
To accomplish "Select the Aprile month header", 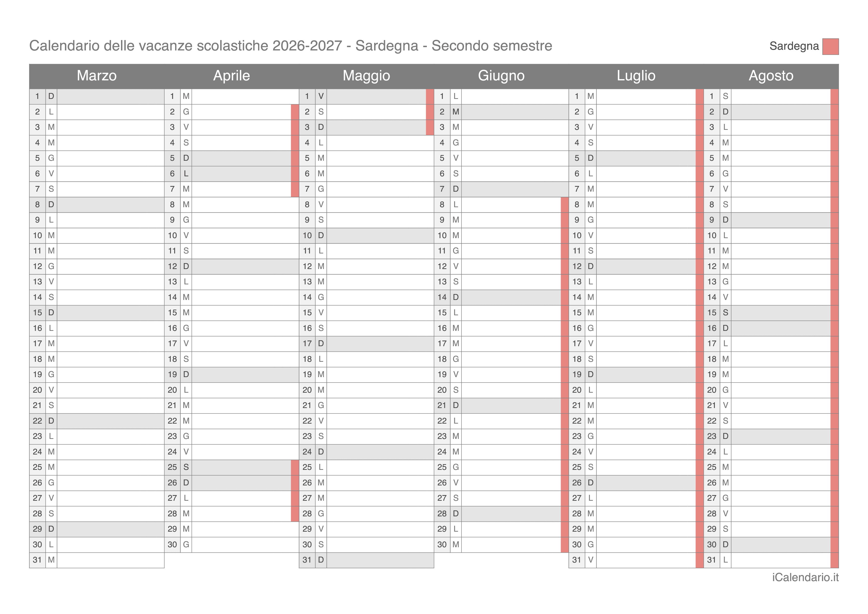I will point(231,76).
